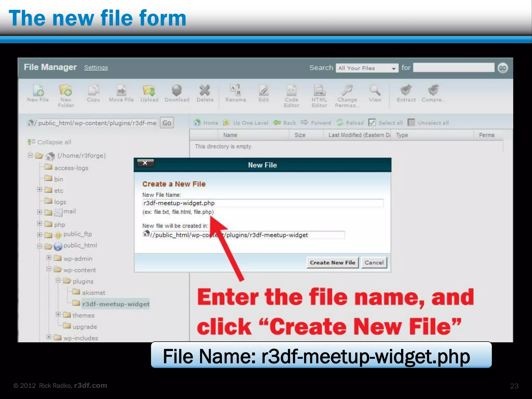Click the Size column header
The width and height of the screenshot is (532, 399).
(x=306, y=135)
